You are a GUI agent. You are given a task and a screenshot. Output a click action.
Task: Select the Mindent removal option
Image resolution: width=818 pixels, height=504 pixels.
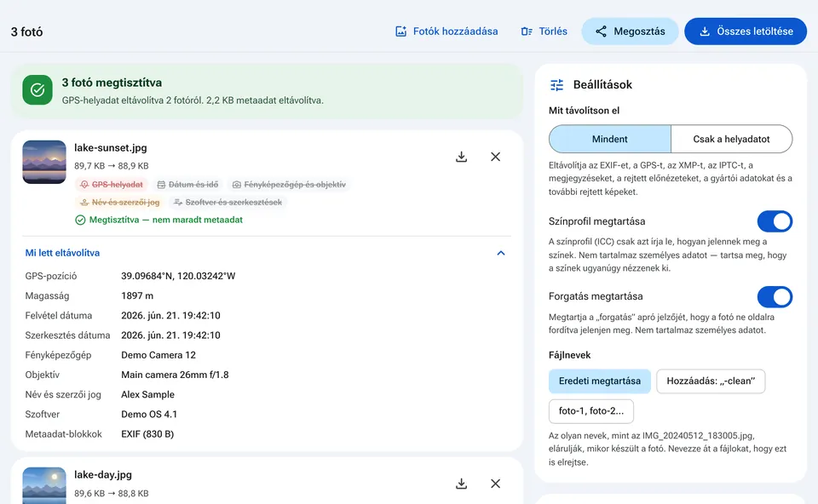tap(610, 139)
